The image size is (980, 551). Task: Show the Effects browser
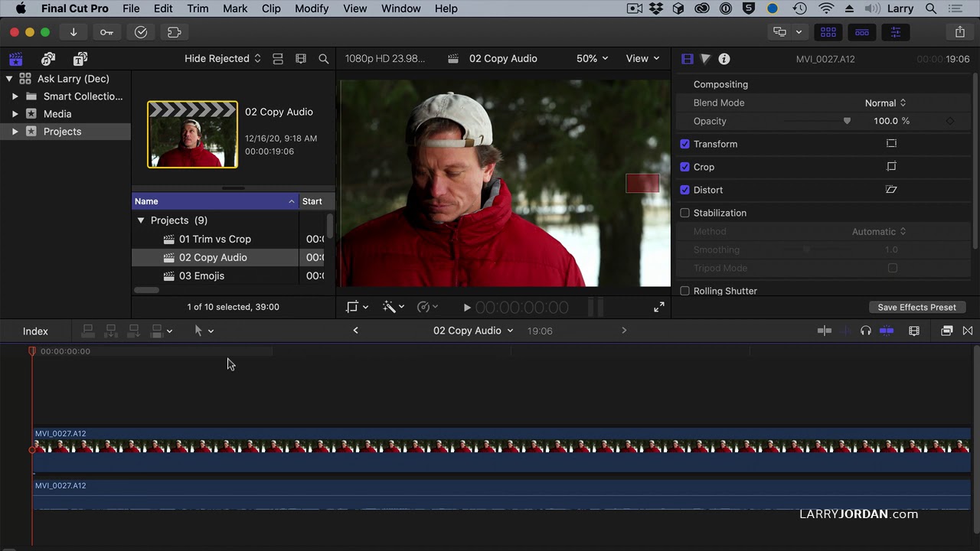[947, 331]
